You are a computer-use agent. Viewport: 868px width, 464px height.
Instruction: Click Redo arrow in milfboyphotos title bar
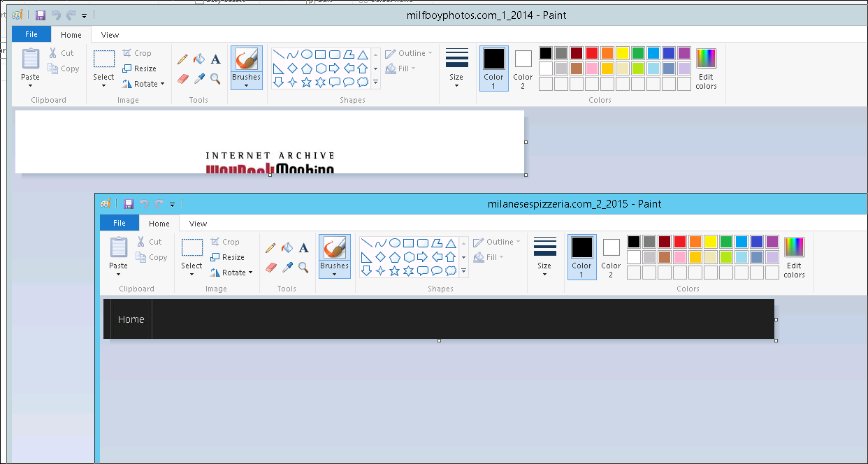click(x=71, y=15)
